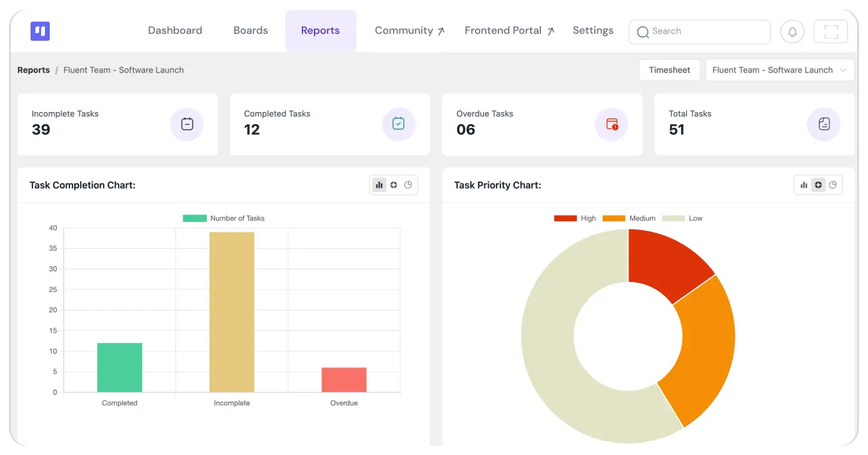Open notifications via the bell icon
This screenshot has height=455, width=868.
tap(792, 31)
